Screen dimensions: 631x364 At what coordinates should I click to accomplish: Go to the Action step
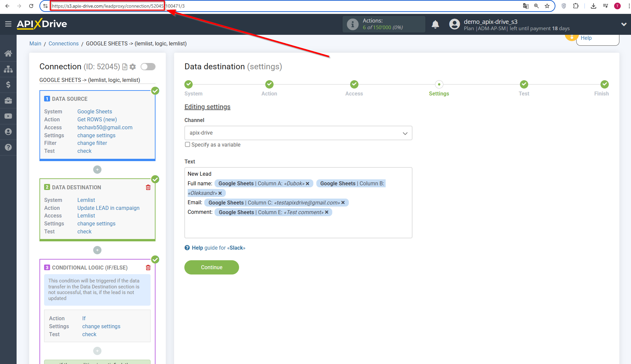pyautogui.click(x=269, y=84)
